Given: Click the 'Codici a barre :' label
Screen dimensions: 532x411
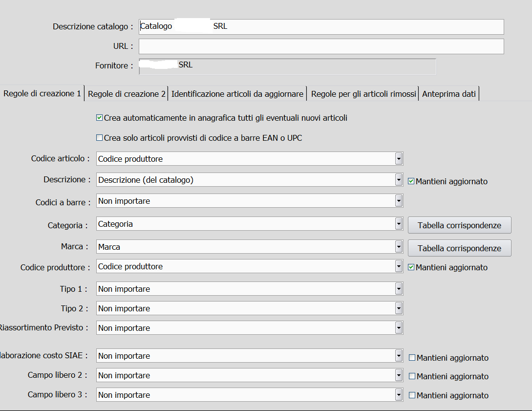Looking at the screenshot, I should coord(63,203).
